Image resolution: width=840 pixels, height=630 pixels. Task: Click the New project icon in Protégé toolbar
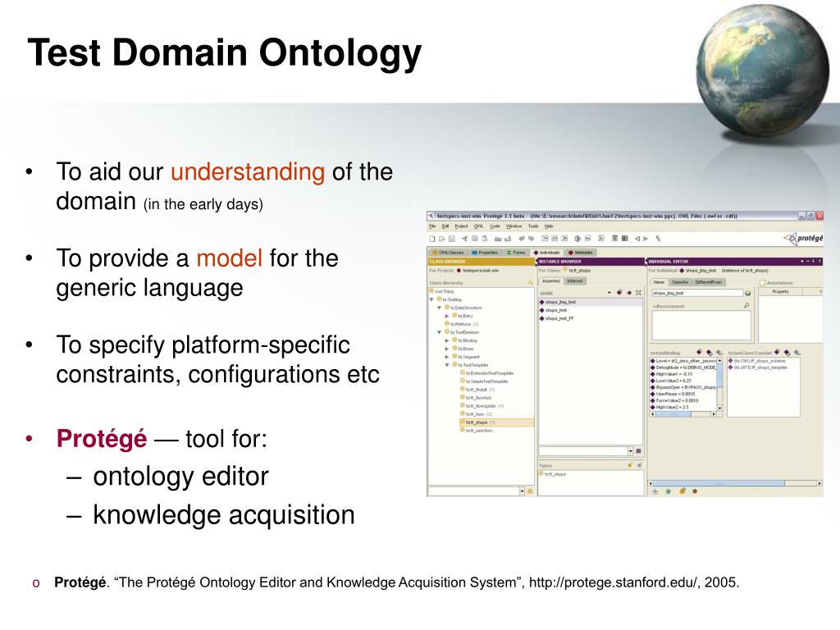pyautogui.click(x=432, y=239)
